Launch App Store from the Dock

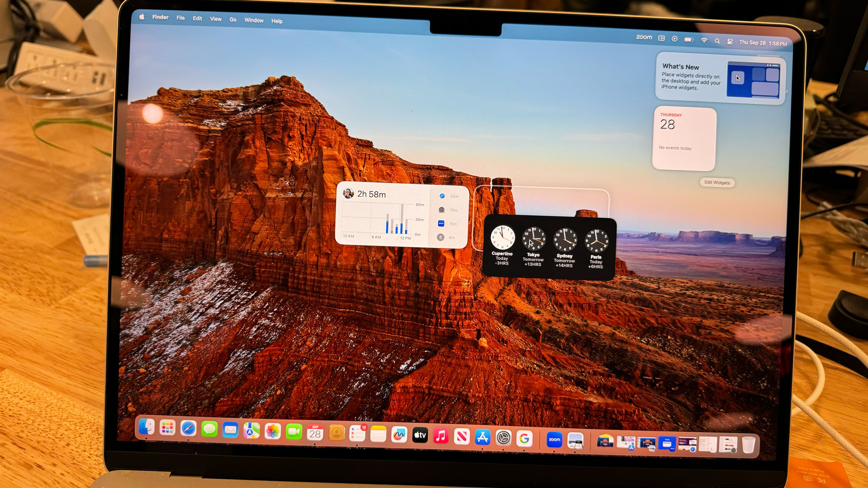[x=482, y=437]
